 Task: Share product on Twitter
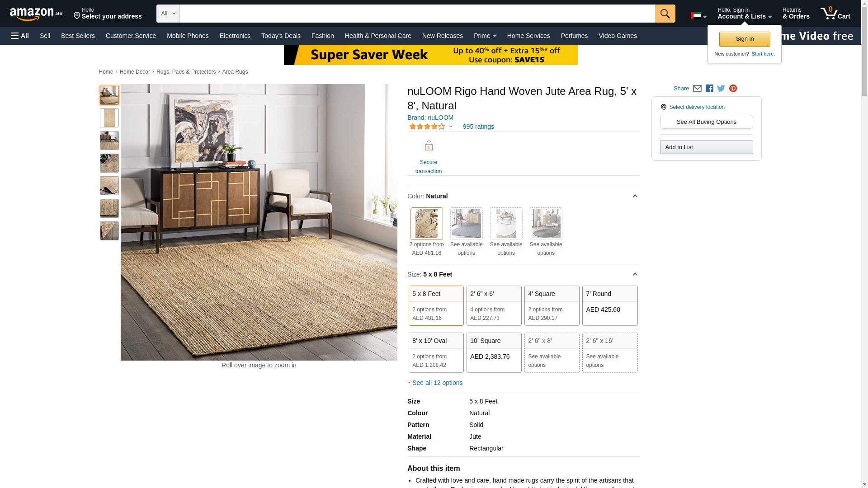pos(721,89)
